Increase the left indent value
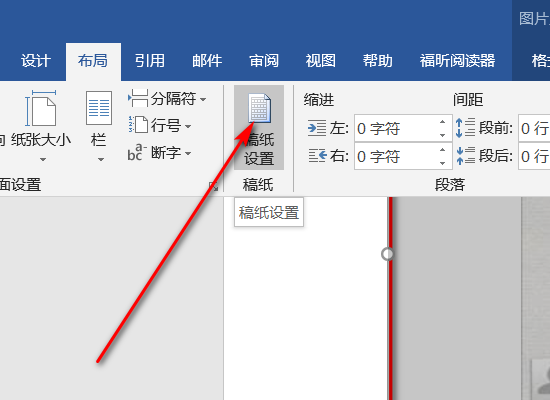 442,122
